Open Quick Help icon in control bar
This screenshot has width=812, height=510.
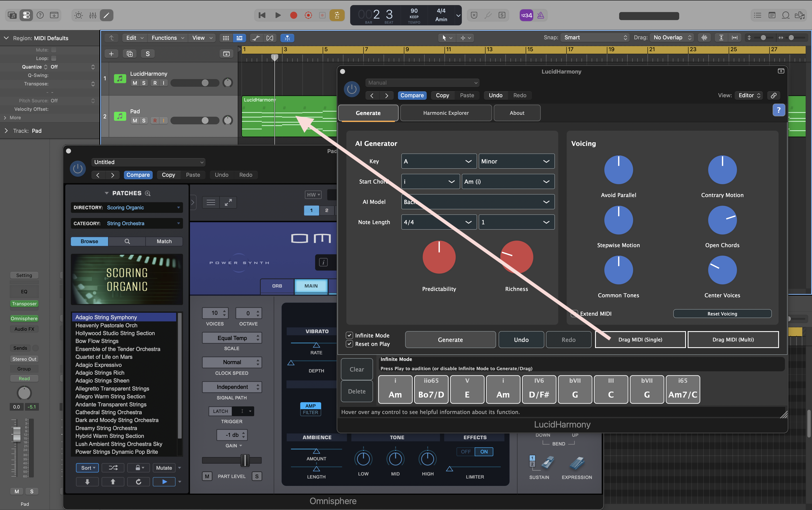40,15
